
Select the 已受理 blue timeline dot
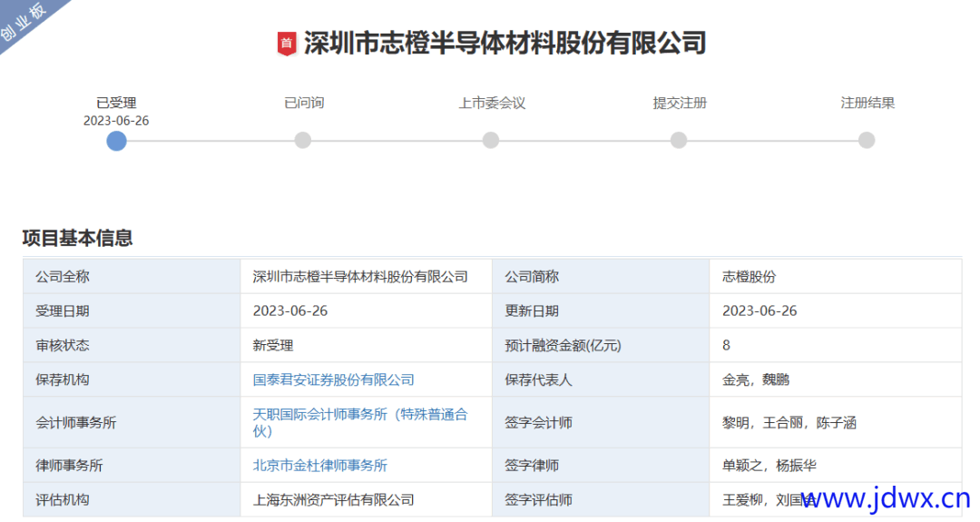tap(116, 141)
